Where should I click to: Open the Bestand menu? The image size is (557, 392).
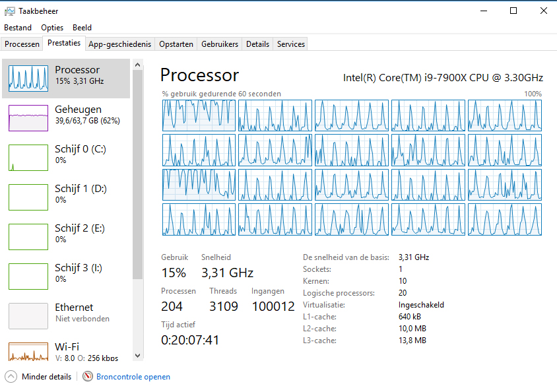(x=18, y=28)
